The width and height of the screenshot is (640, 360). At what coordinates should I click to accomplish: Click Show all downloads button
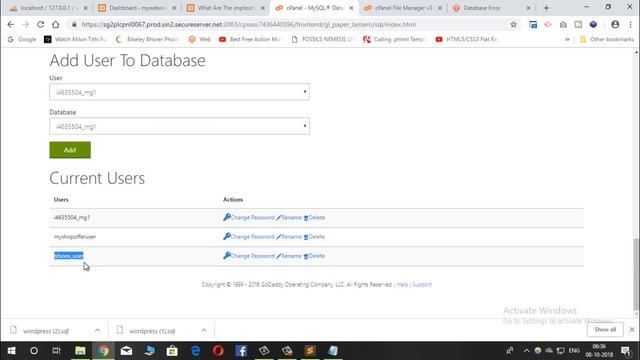click(x=605, y=329)
